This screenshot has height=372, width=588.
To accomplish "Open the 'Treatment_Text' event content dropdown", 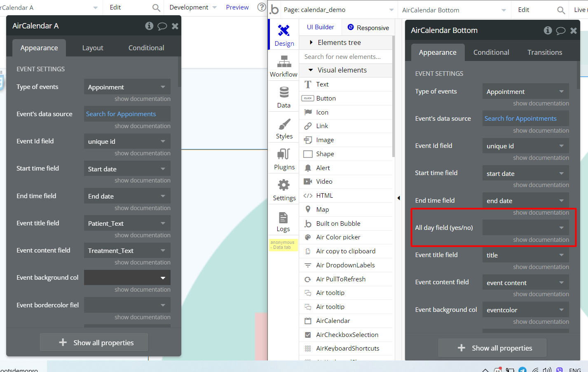I will pyautogui.click(x=127, y=250).
